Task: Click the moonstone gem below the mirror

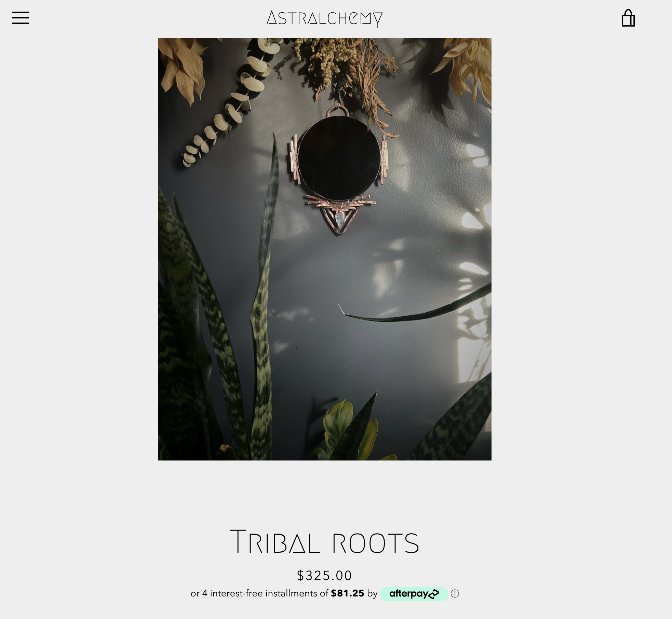Action: click(x=339, y=218)
